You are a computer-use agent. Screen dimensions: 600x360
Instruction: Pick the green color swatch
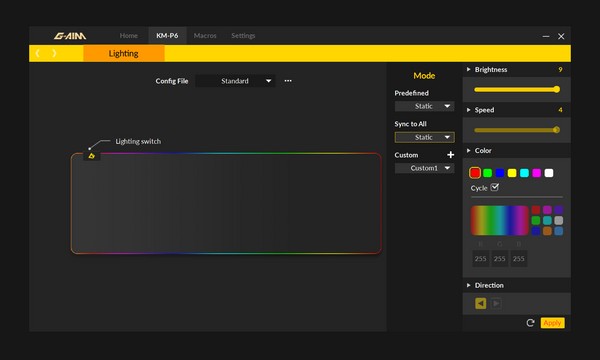[488, 173]
